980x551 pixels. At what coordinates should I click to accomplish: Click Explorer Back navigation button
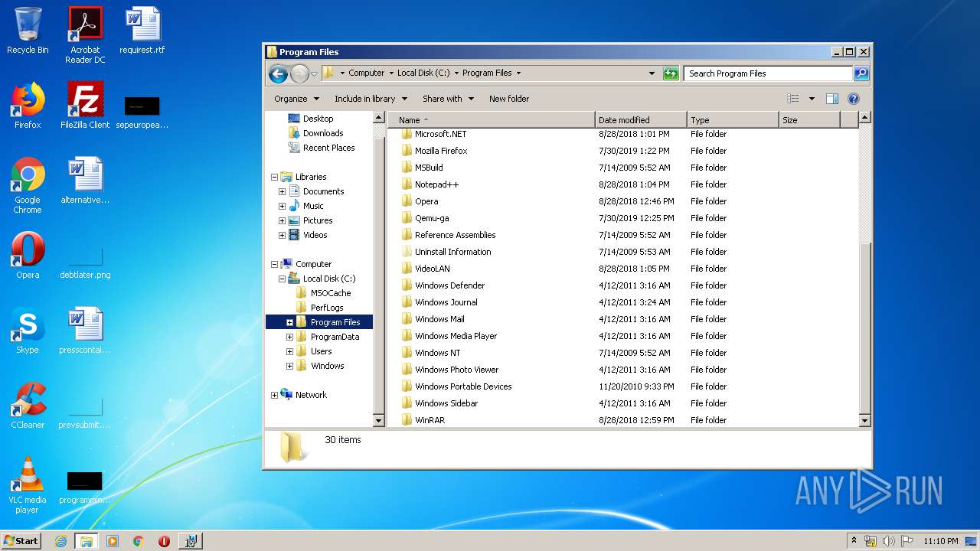[278, 73]
